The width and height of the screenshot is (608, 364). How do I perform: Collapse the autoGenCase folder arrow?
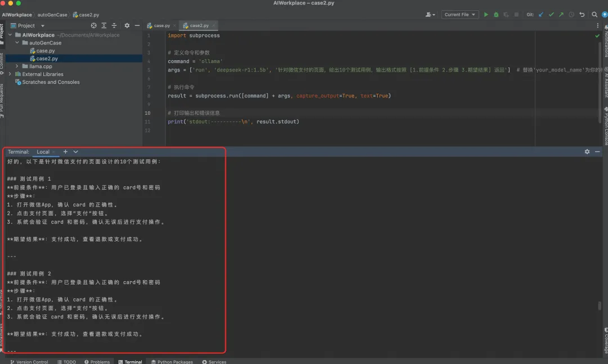click(17, 43)
